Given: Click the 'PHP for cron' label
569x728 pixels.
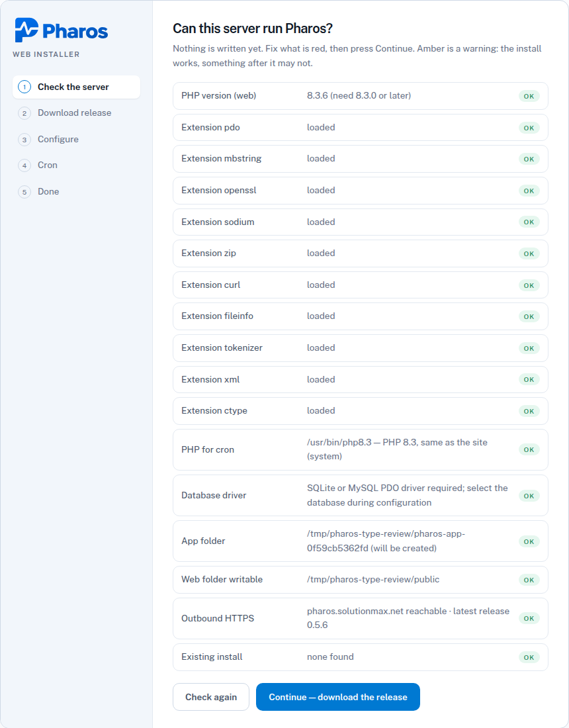Looking at the screenshot, I should [208, 449].
